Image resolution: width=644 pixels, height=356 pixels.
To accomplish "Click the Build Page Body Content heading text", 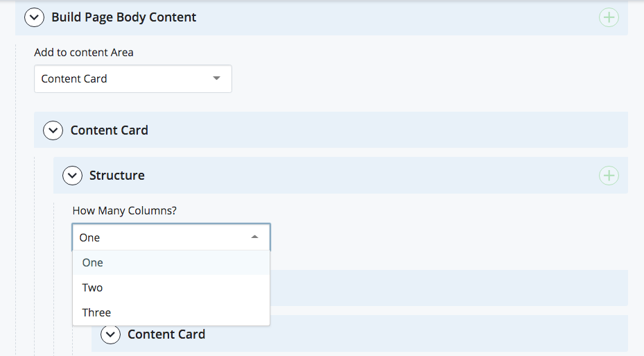I will point(124,17).
